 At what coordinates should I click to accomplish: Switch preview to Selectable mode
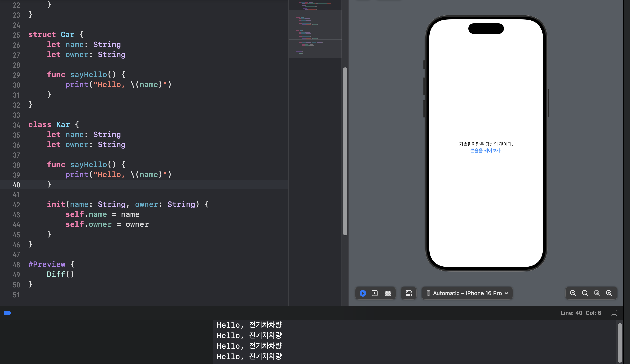375,293
